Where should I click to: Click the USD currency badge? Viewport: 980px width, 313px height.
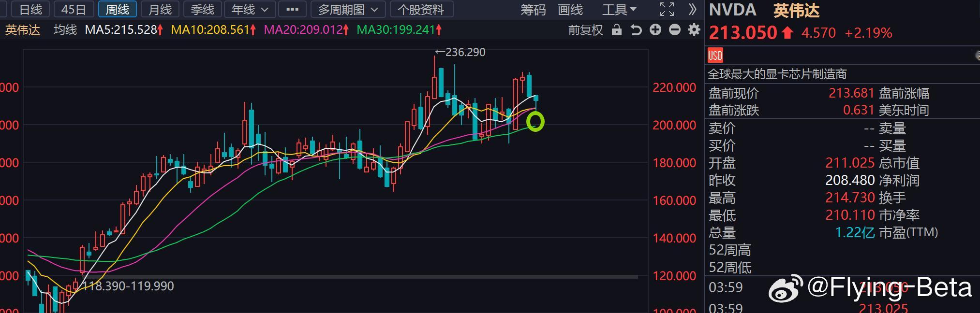point(715,56)
